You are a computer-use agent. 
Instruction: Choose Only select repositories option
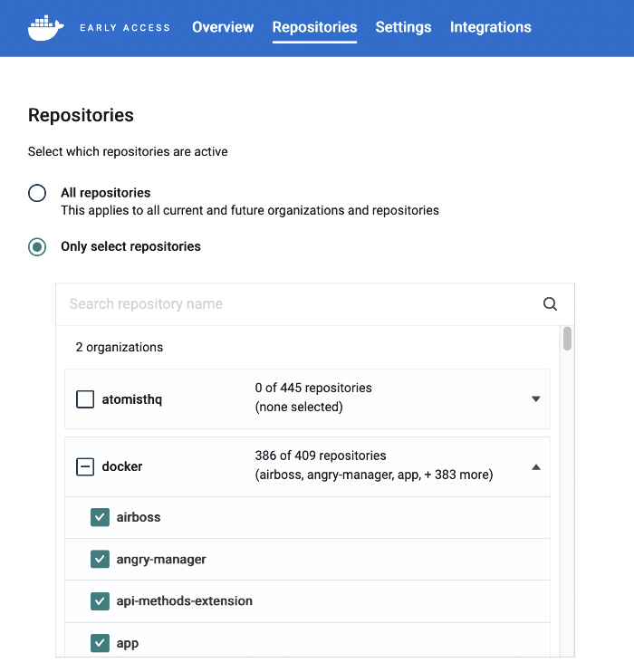pyautogui.click(x=37, y=247)
